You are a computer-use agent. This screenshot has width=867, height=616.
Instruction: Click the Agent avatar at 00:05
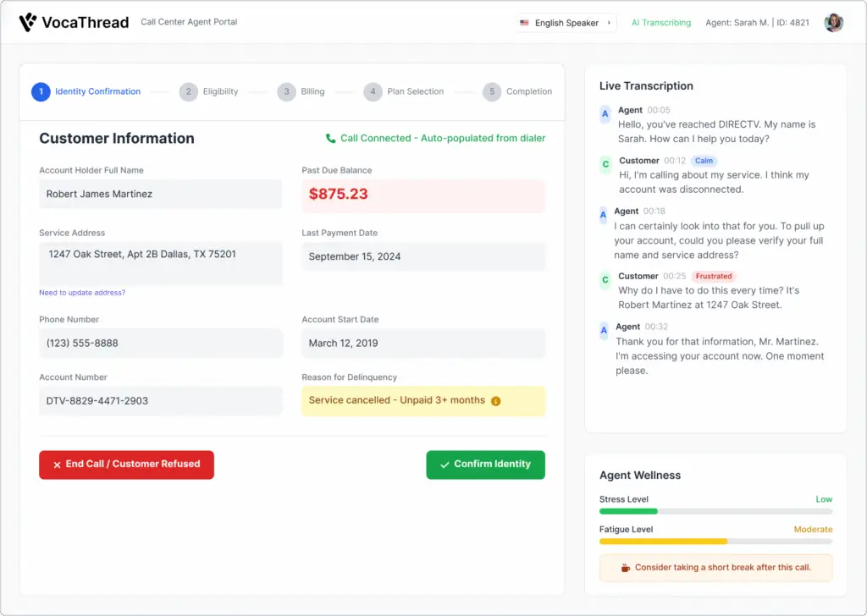tap(605, 114)
